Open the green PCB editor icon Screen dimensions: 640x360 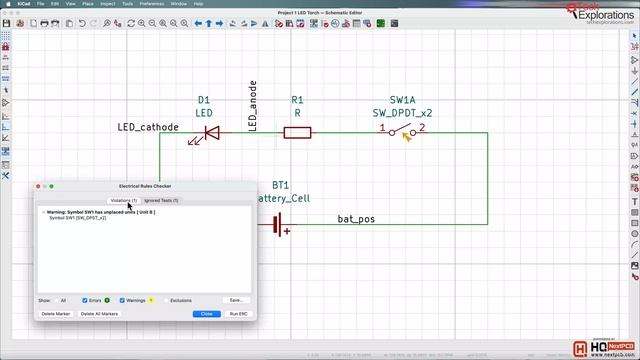[381, 24]
